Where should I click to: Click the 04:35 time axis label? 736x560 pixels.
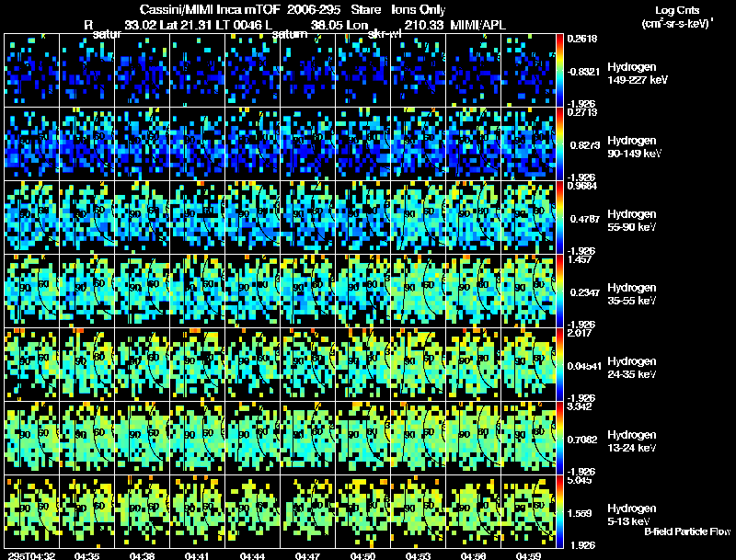(86, 555)
